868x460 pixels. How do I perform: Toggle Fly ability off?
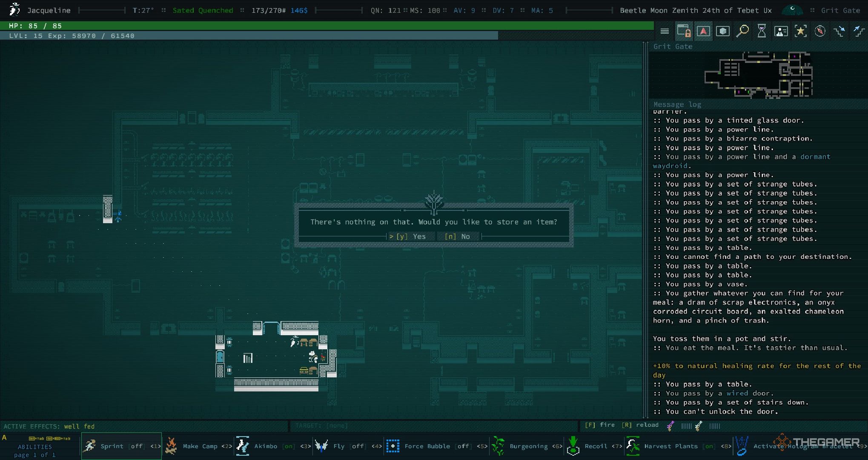pyautogui.click(x=347, y=446)
